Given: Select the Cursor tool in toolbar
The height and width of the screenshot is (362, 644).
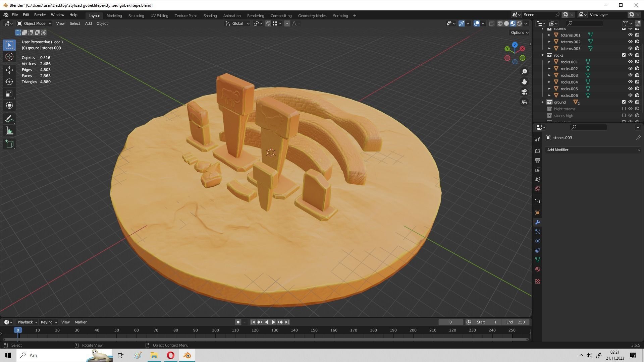Looking at the screenshot, I should pos(9,57).
